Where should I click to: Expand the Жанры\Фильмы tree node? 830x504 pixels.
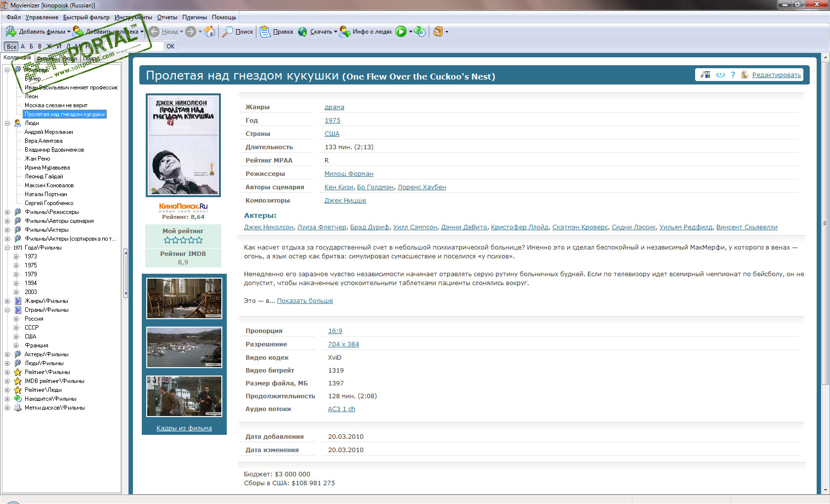pos(7,301)
